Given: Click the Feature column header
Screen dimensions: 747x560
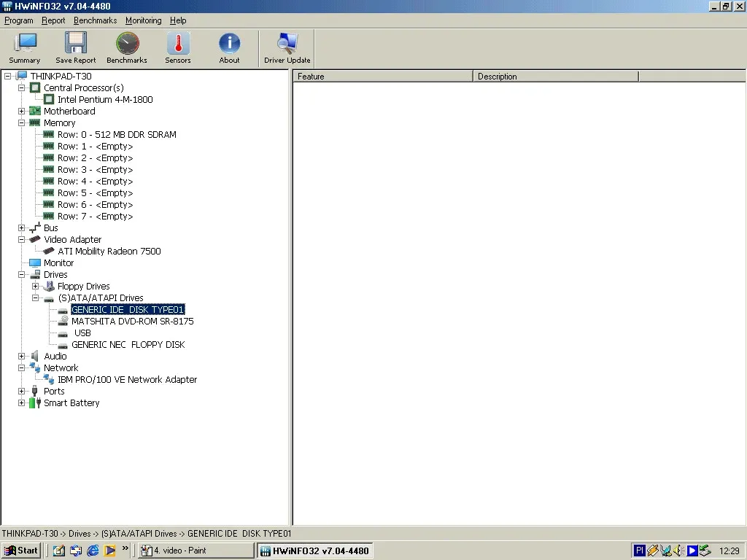Looking at the screenshot, I should coord(383,76).
